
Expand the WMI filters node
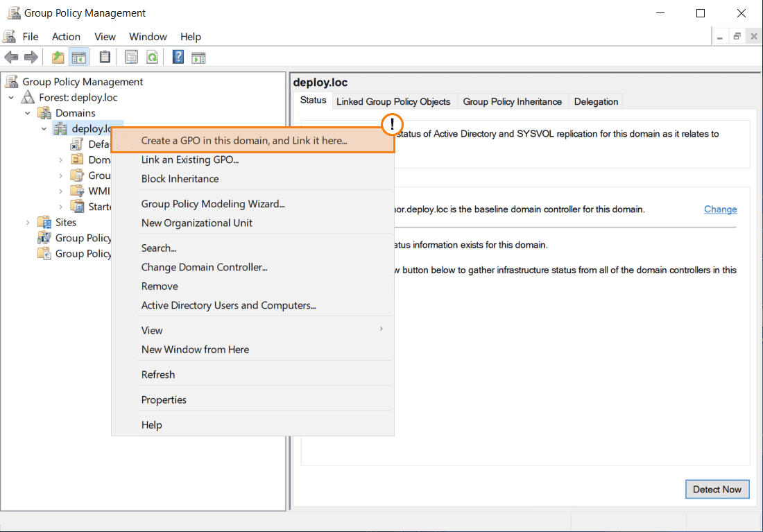[61, 191]
